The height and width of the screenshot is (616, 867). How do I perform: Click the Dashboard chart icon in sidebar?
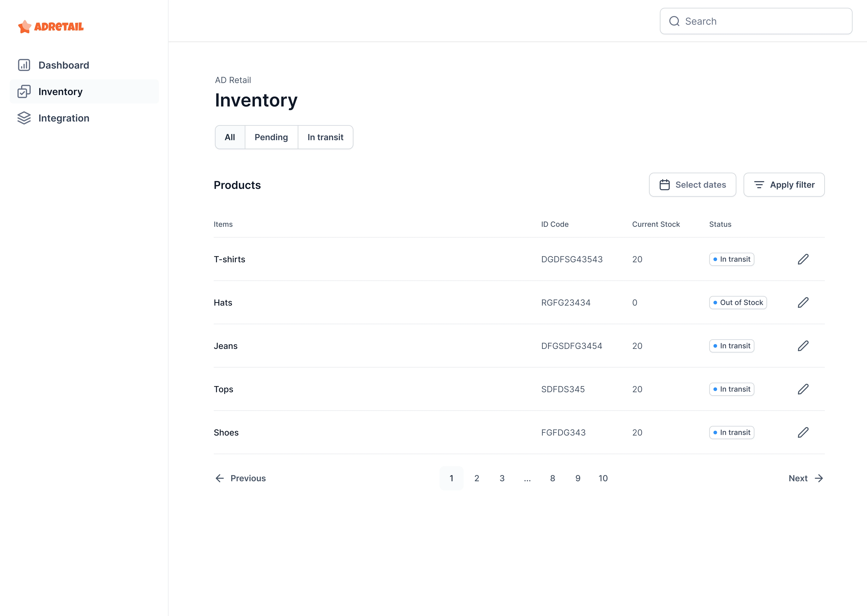pyautogui.click(x=24, y=65)
